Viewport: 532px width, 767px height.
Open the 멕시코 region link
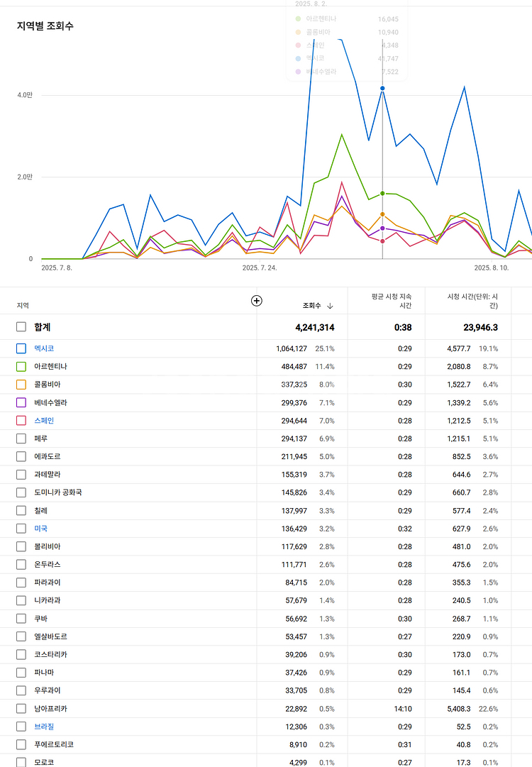click(x=44, y=348)
